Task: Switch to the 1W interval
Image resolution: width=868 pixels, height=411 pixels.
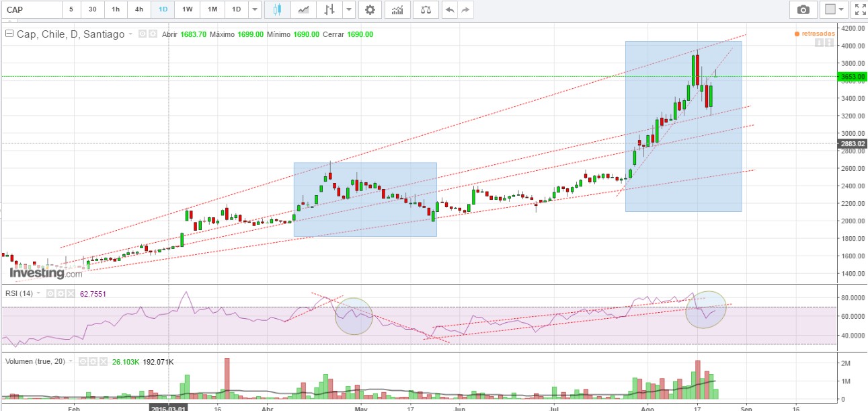Action: 188,9
